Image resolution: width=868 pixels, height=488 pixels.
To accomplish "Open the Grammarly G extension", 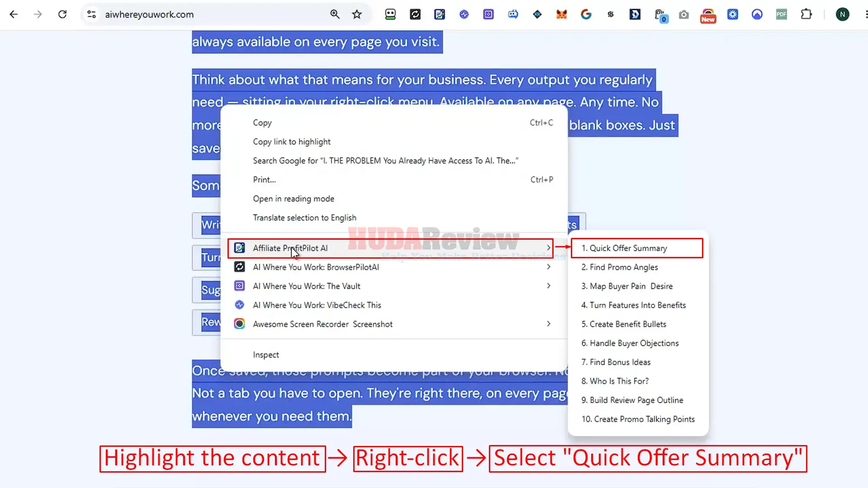I will pos(586,14).
